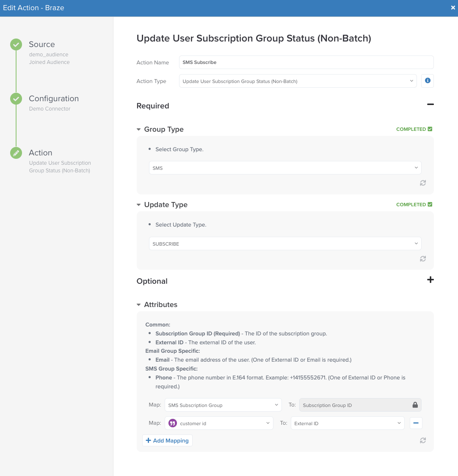Open the SUBSCRIBE update type dropdown

pyautogui.click(x=285, y=244)
